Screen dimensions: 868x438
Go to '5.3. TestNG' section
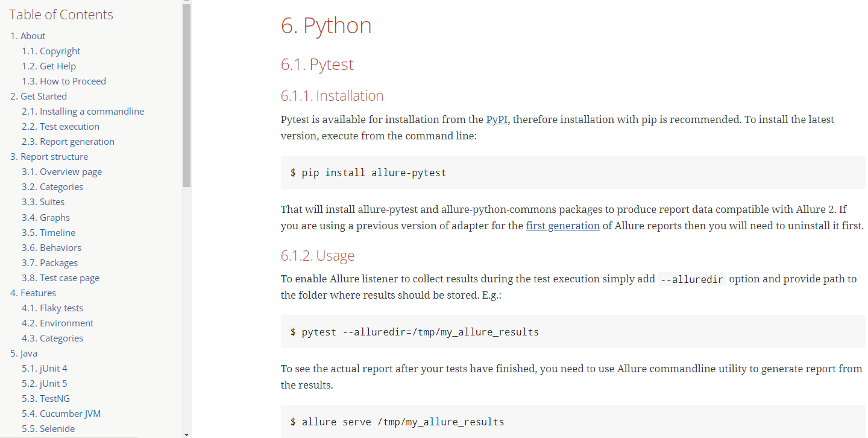click(46, 398)
